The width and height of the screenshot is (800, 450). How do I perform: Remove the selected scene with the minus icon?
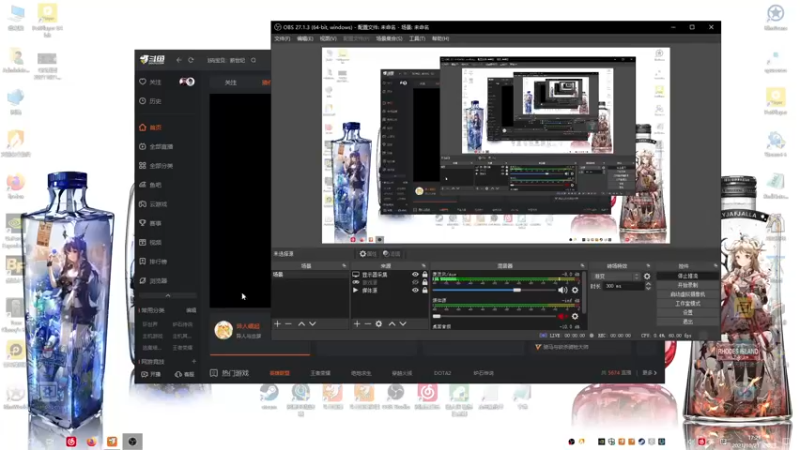(x=288, y=324)
